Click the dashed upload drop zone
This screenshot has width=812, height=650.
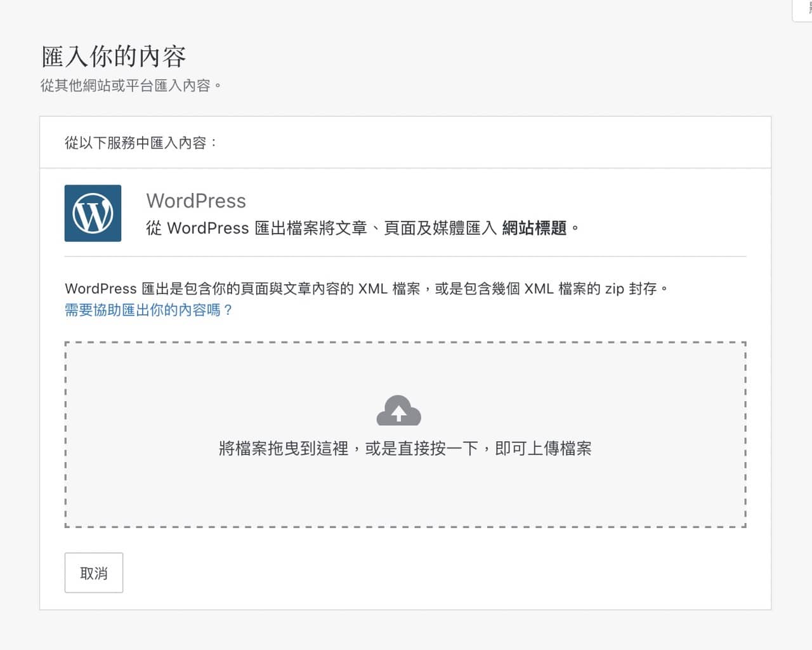(x=405, y=435)
